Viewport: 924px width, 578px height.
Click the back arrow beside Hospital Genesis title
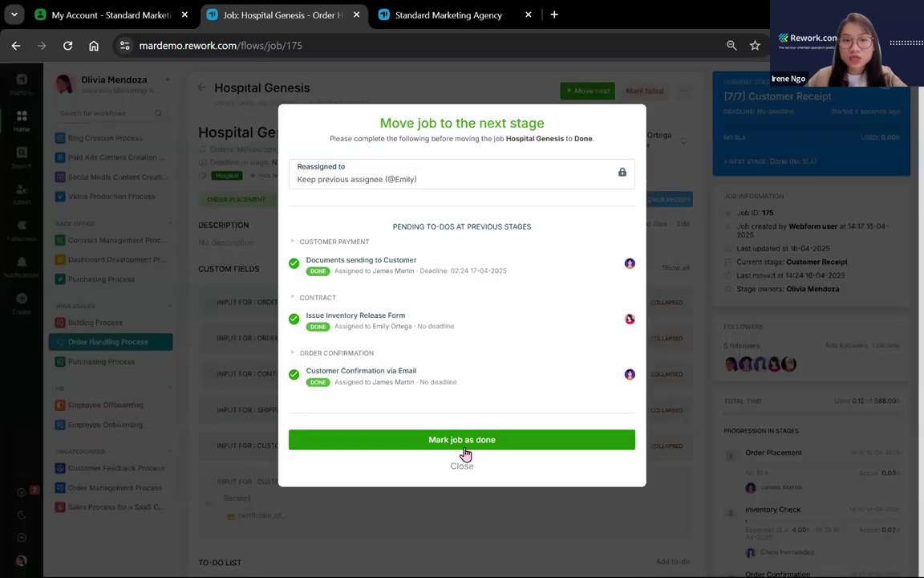point(201,88)
